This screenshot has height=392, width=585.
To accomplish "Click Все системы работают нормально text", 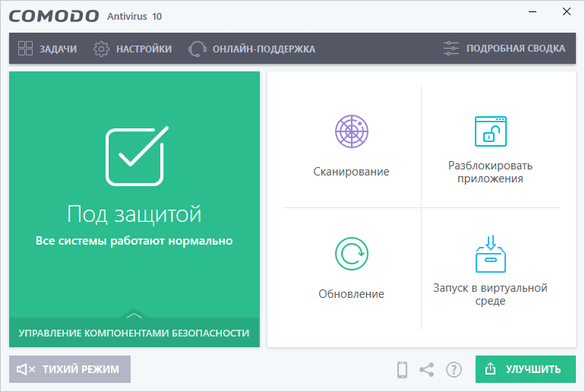I will pyautogui.click(x=134, y=241).
